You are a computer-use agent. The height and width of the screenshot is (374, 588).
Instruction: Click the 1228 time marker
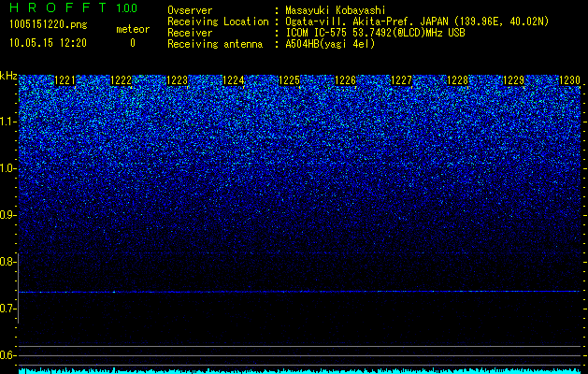tap(458, 80)
